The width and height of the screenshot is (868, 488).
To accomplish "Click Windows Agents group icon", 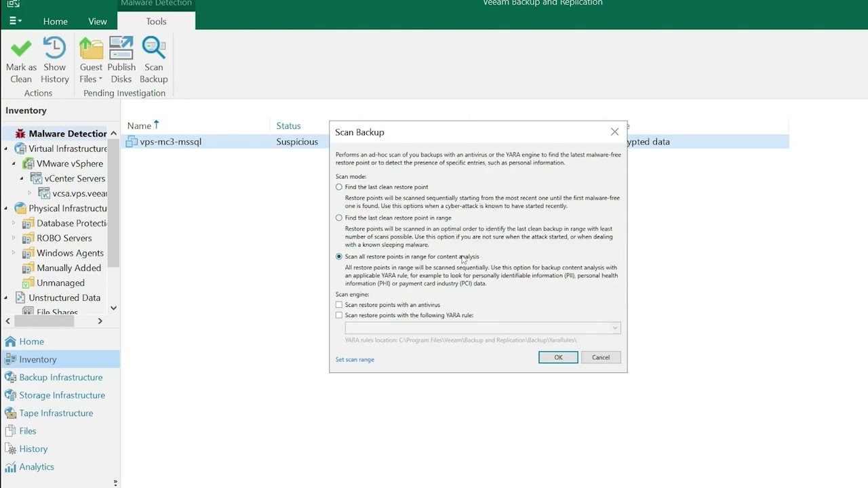I will [x=28, y=253].
